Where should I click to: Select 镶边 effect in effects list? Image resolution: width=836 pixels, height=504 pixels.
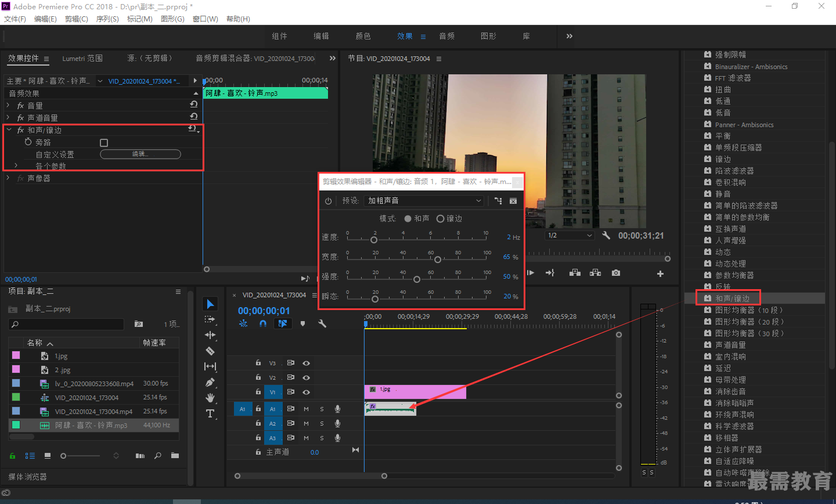click(x=723, y=159)
